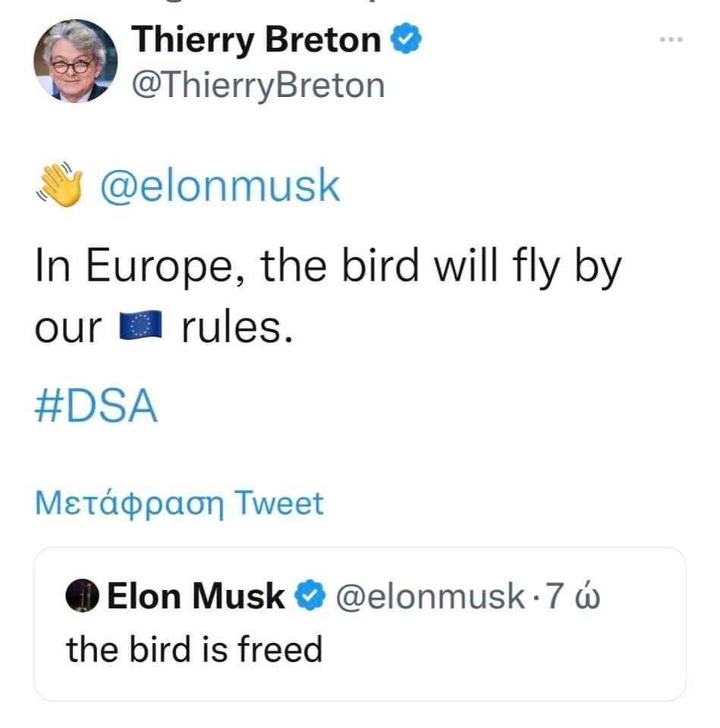
Task: Click the verified badge next to Elon Musk
Action: pos(310,595)
